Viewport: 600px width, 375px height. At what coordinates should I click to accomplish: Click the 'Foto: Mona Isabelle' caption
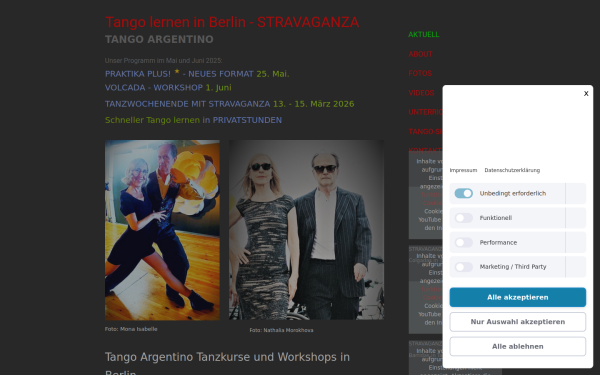click(x=131, y=329)
